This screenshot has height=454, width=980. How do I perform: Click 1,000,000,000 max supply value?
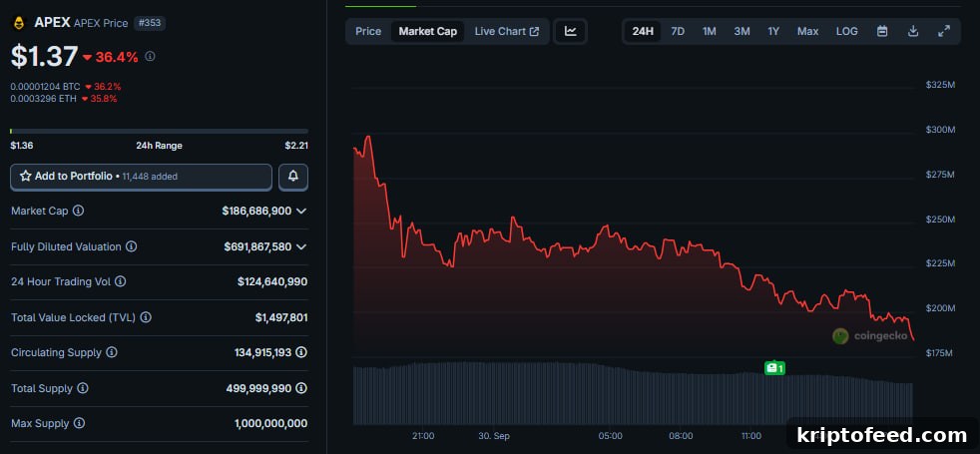coord(271,423)
